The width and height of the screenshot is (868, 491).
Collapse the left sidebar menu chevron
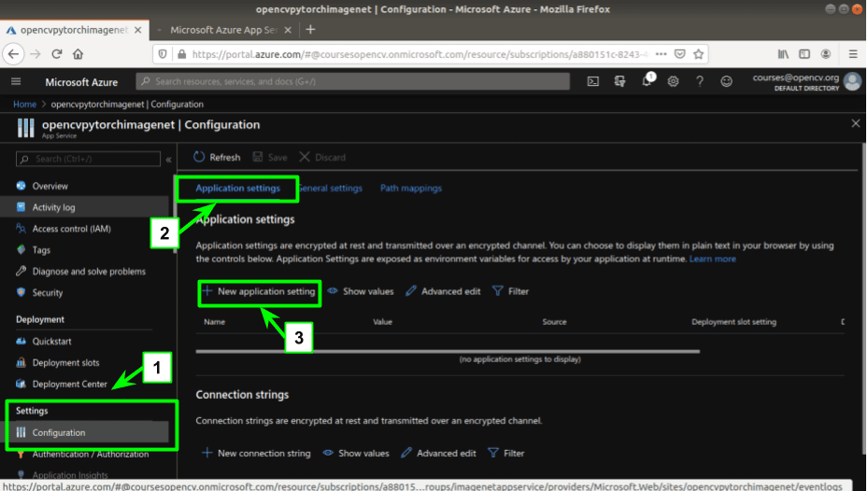point(168,160)
